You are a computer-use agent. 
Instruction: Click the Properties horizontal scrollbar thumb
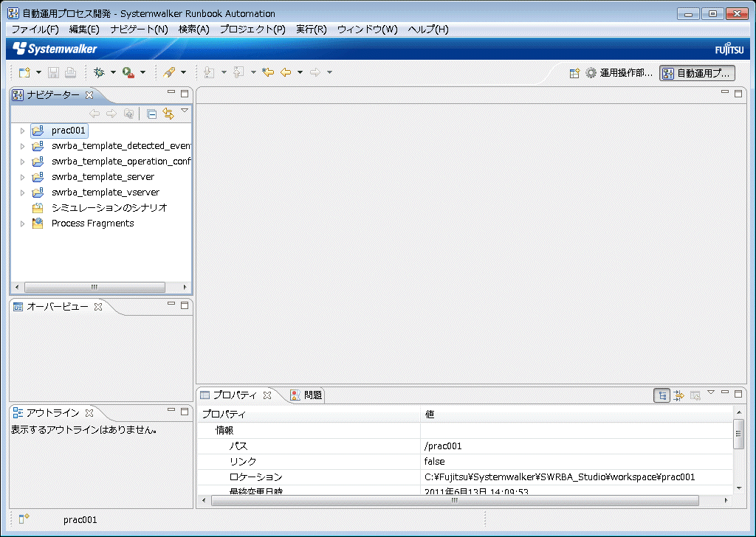[x=455, y=500]
